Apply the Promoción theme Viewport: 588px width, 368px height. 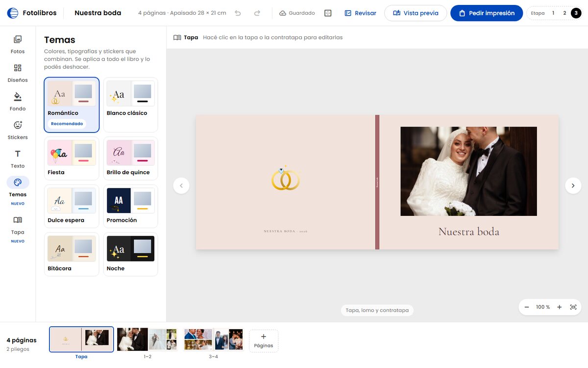[x=130, y=206]
